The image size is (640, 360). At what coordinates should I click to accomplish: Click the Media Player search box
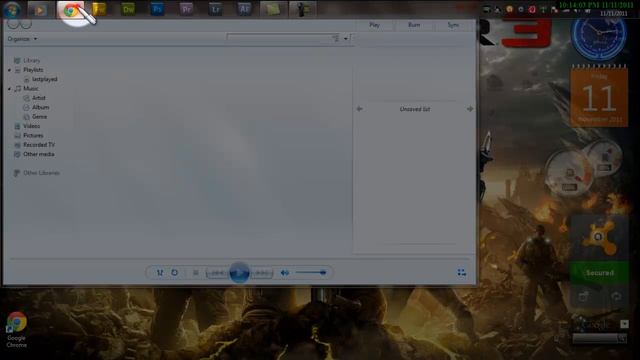click(x=280, y=38)
